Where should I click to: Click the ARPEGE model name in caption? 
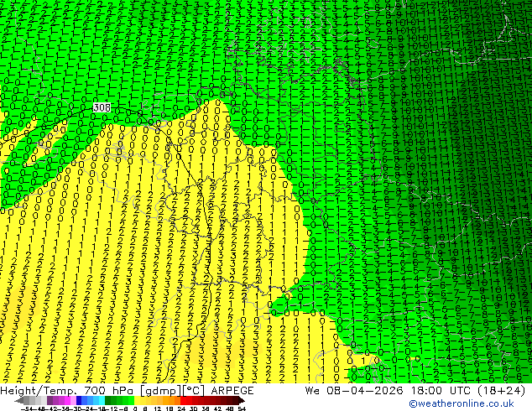(232, 391)
